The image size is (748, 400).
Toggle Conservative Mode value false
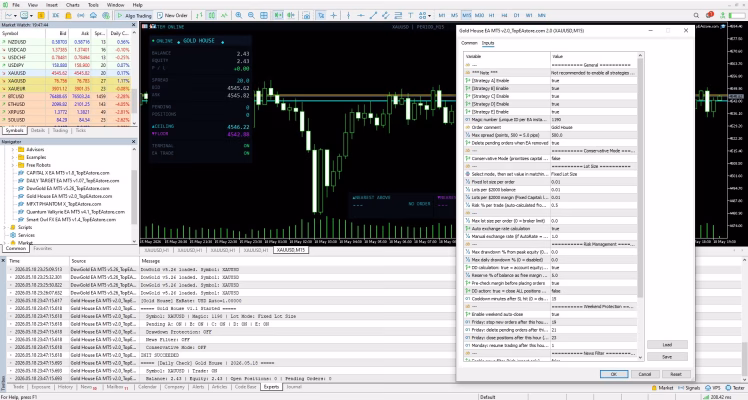pyautogui.click(x=593, y=158)
